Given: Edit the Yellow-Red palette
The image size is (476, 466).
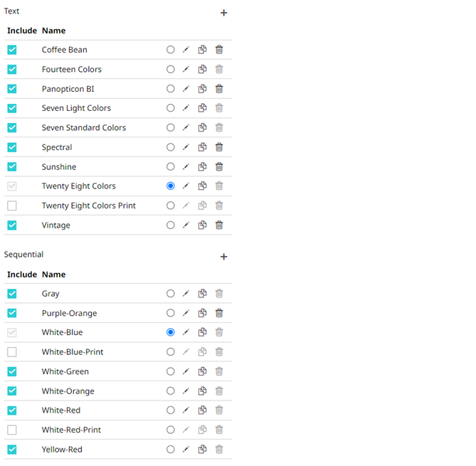Looking at the screenshot, I should tap(186, 450).
